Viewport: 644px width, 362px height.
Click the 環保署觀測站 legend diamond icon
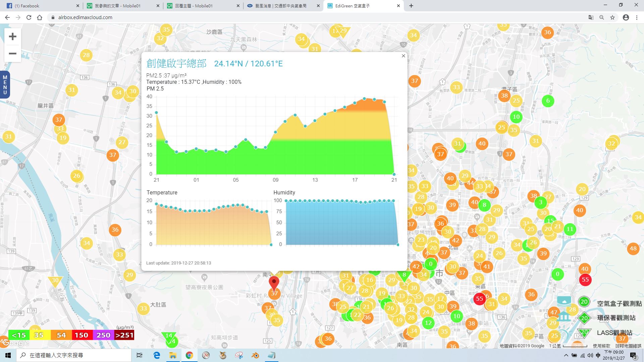coord(584,318)
